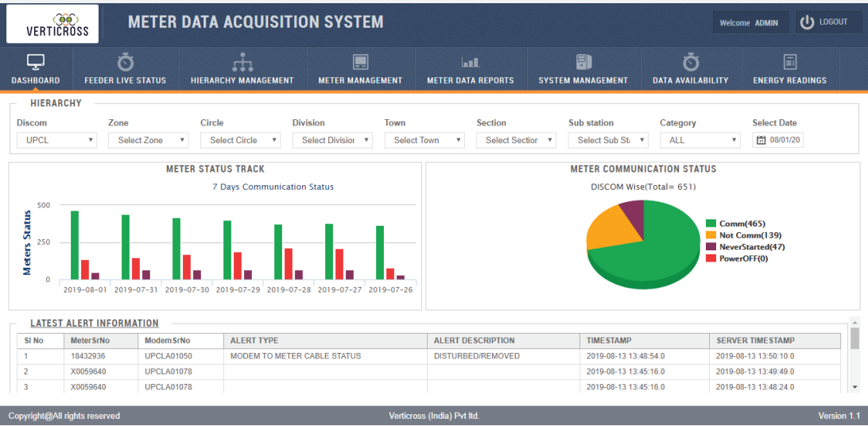This screenshot has height=426, width=868.
Task: Click the Data Availability clock icon
Action: coord(691,62)
